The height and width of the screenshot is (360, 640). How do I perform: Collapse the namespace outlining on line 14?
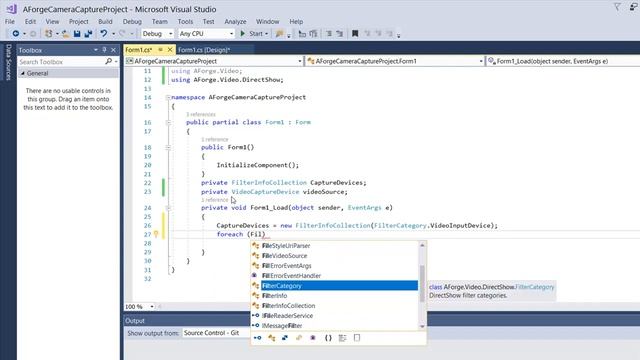168,98
